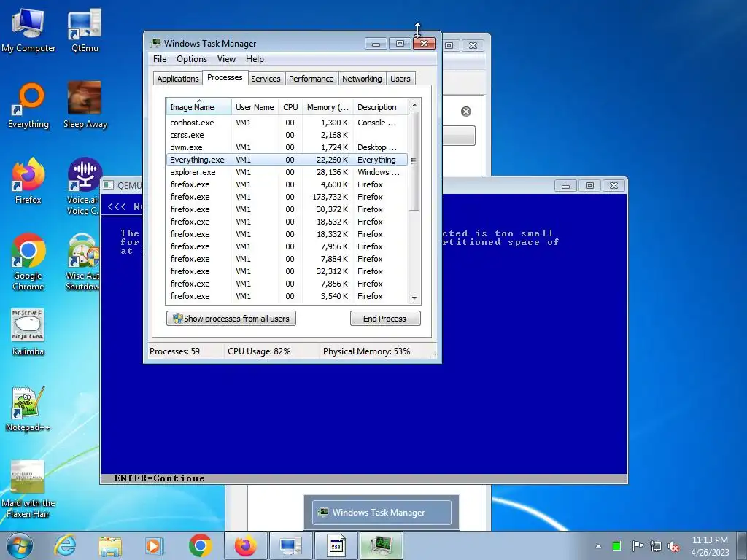Sort by Description column header
747x560 pixels.
click(380, 106)
